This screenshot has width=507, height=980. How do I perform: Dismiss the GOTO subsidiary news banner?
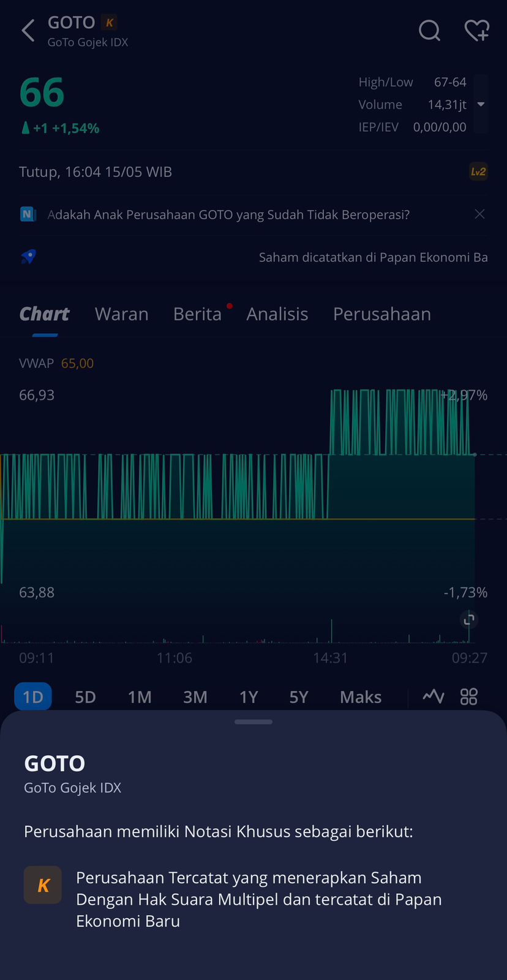pos(479,214)
